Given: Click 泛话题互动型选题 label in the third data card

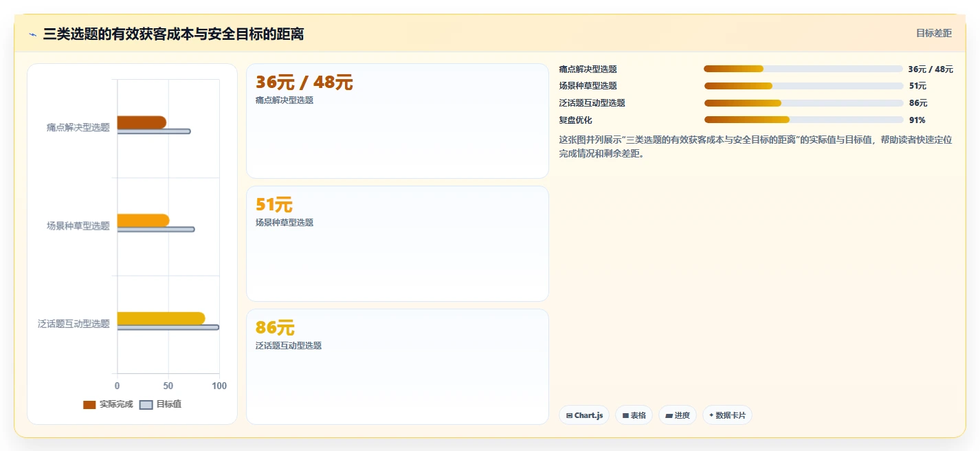Looking at the screenshot, I should (x=289, y=346).
